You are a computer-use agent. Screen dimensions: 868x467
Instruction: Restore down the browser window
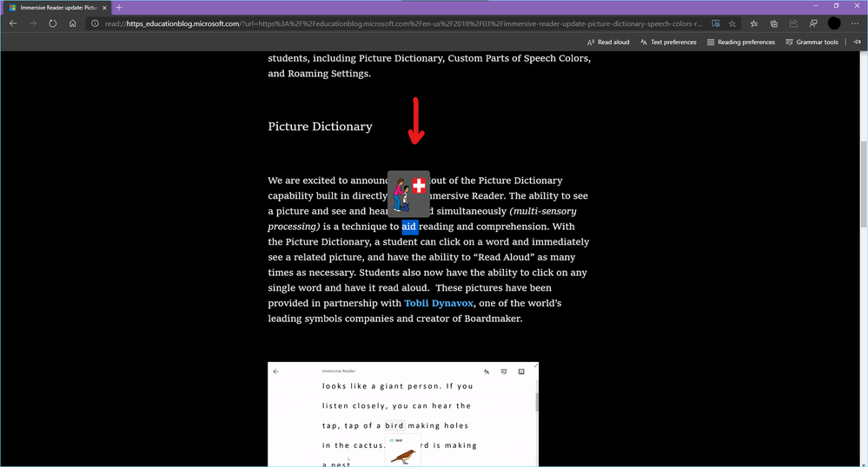coord(836,5)
